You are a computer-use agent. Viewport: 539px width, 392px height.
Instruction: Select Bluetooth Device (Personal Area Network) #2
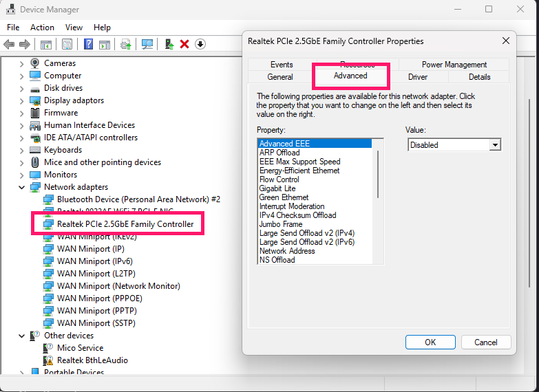pyautogui.click(x=138, y=199)
